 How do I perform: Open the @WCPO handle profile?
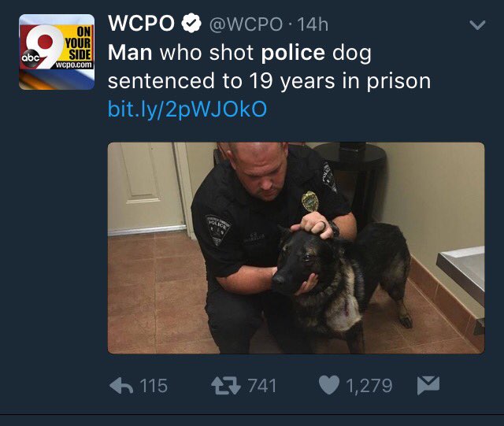(246, 24)
